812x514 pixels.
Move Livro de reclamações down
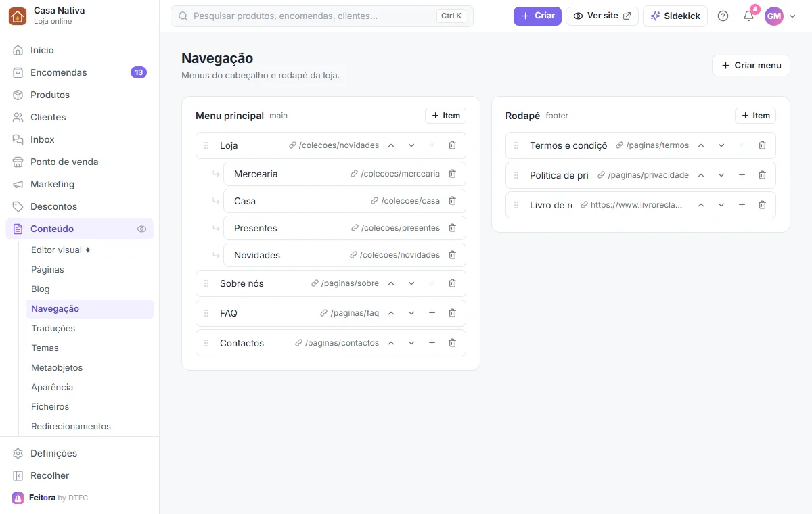click(x=721, y=205)
